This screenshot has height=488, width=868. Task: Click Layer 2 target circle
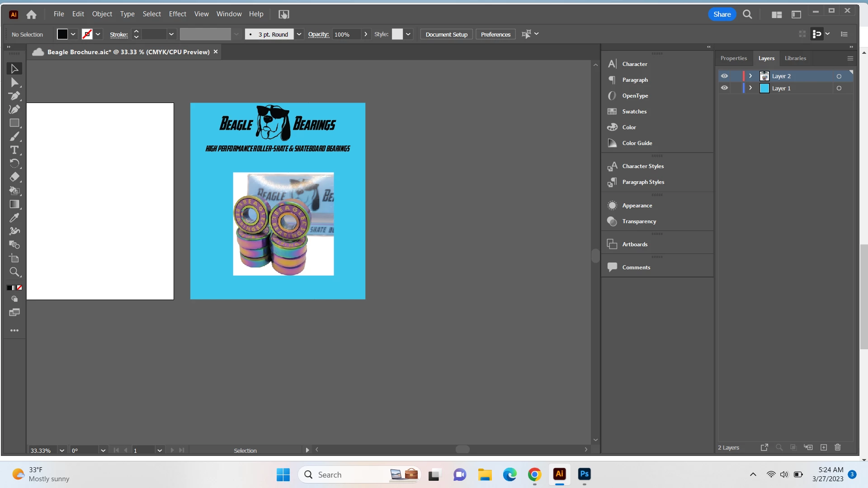(839, 76)
